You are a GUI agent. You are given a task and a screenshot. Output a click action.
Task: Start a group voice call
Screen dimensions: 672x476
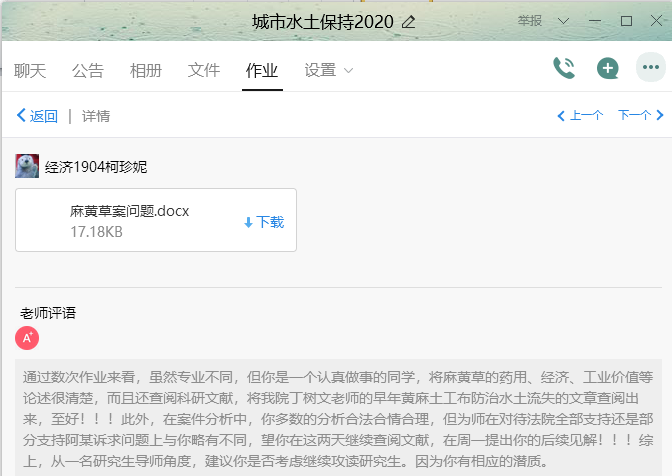(564, 68)
